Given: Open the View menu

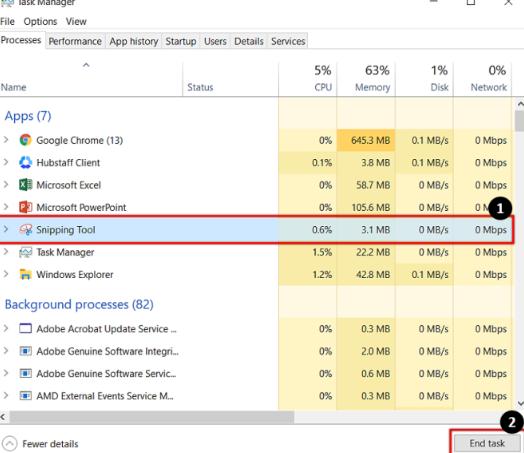Looking at the screenshot, I should click(76, 22).
